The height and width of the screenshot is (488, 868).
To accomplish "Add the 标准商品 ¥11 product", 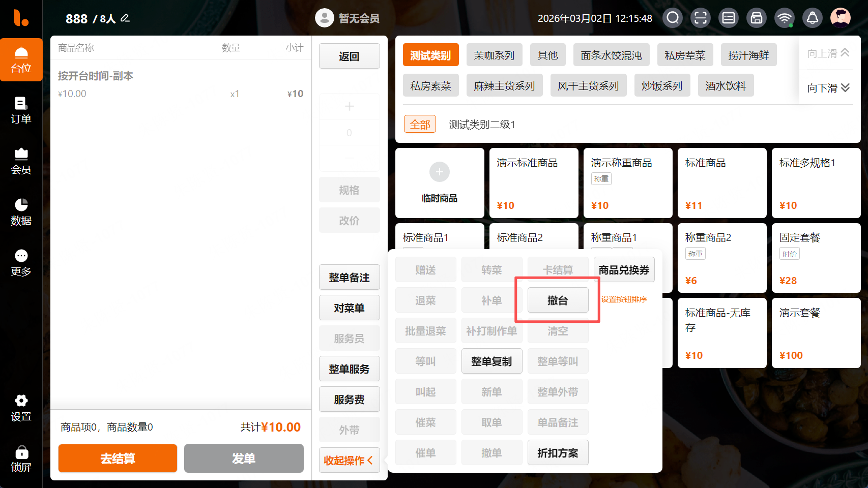I will click(722, 183).
